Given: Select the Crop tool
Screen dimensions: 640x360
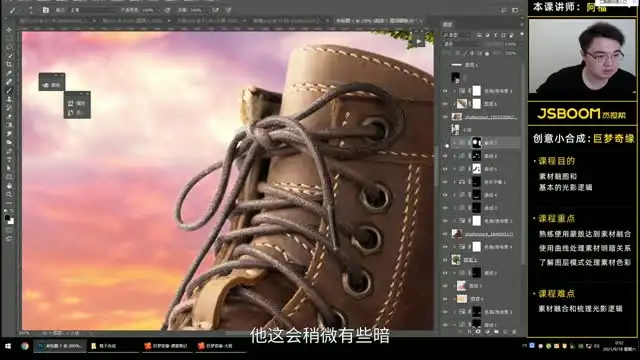Looking at the screenshot, I should pos(9,64).
